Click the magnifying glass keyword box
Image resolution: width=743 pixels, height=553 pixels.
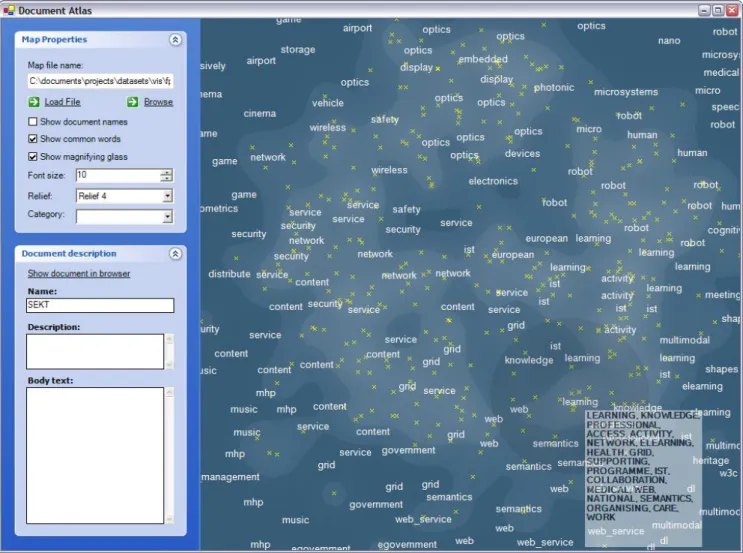tap(643, 478)
